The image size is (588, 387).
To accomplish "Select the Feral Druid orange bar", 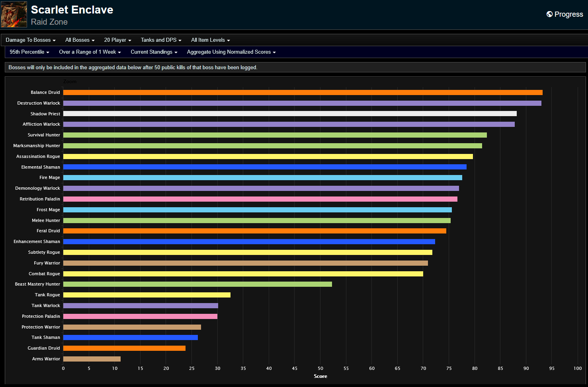I will [255, 231].
